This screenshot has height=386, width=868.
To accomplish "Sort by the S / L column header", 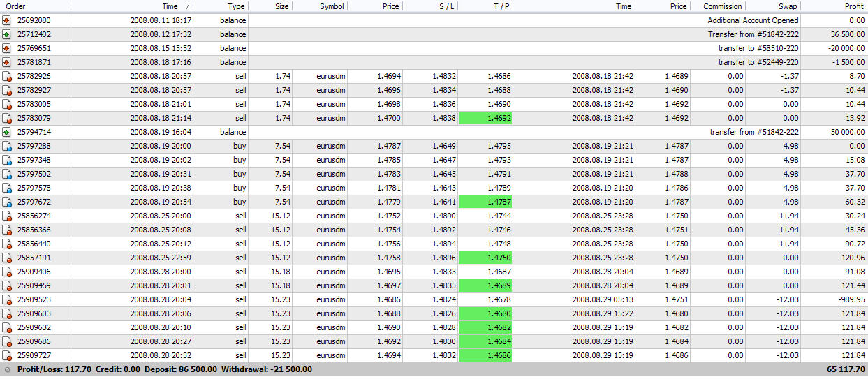I will tap(430, 6).
